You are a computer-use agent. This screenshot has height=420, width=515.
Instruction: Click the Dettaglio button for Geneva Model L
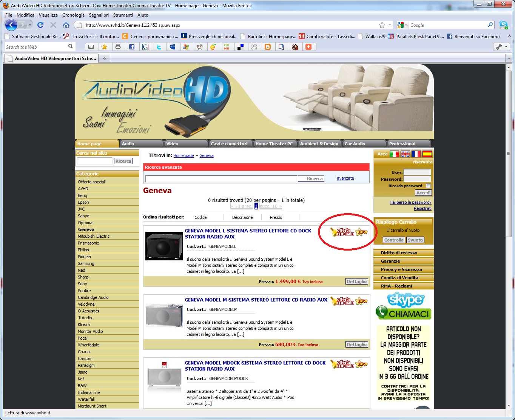356,282
